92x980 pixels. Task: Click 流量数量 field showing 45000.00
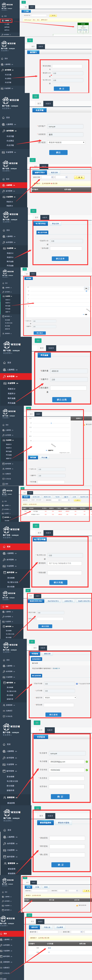[69, 371]
